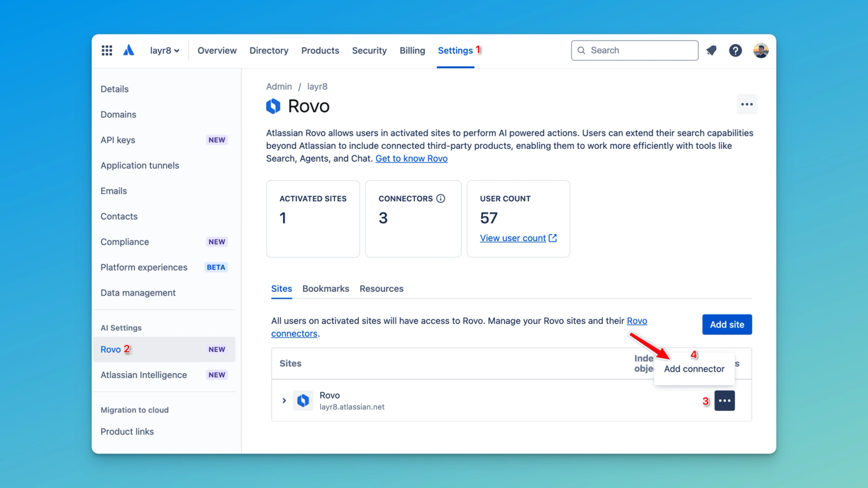Viewport: 868px width, 488px height.
Task: Open the Security nav tab
Action: click(369, 51)
